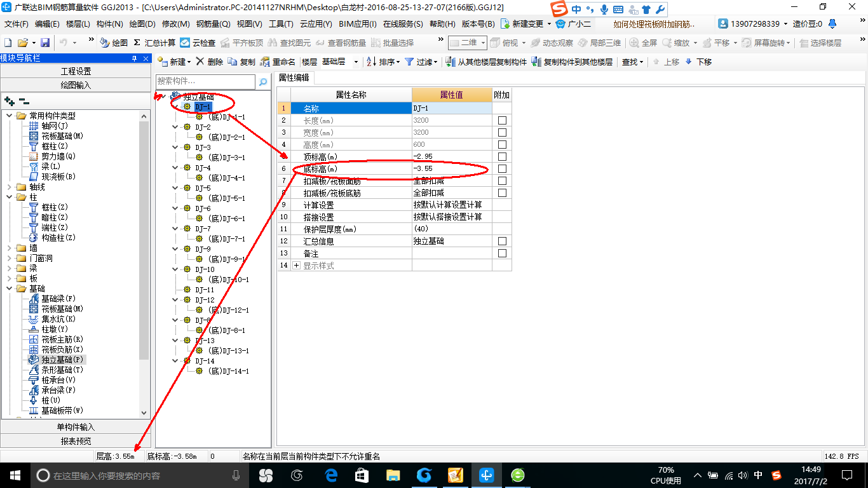Screen dimensions: 868x488
Task: Collapse the 基础 folder
Action: click(x=9, y=288)
